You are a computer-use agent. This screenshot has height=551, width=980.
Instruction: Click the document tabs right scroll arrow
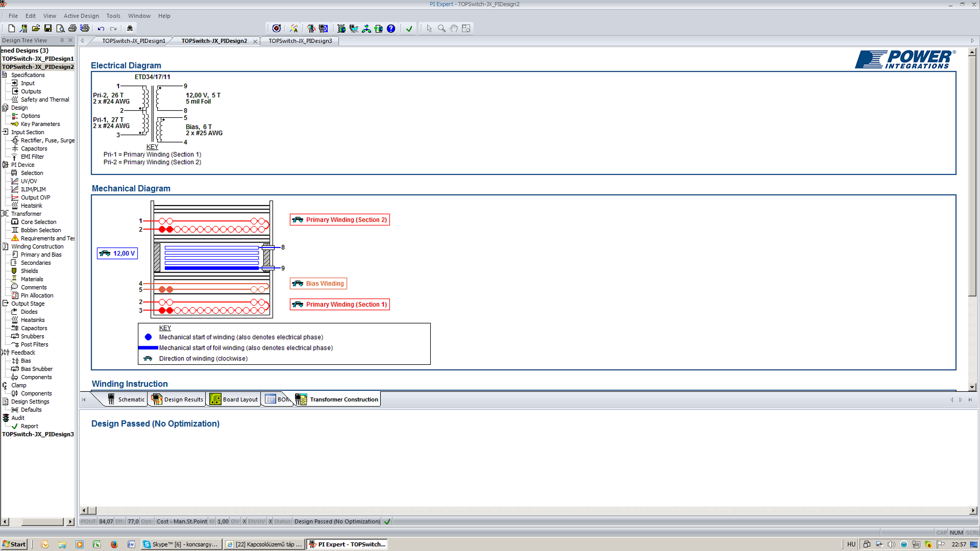coord(972,41)
